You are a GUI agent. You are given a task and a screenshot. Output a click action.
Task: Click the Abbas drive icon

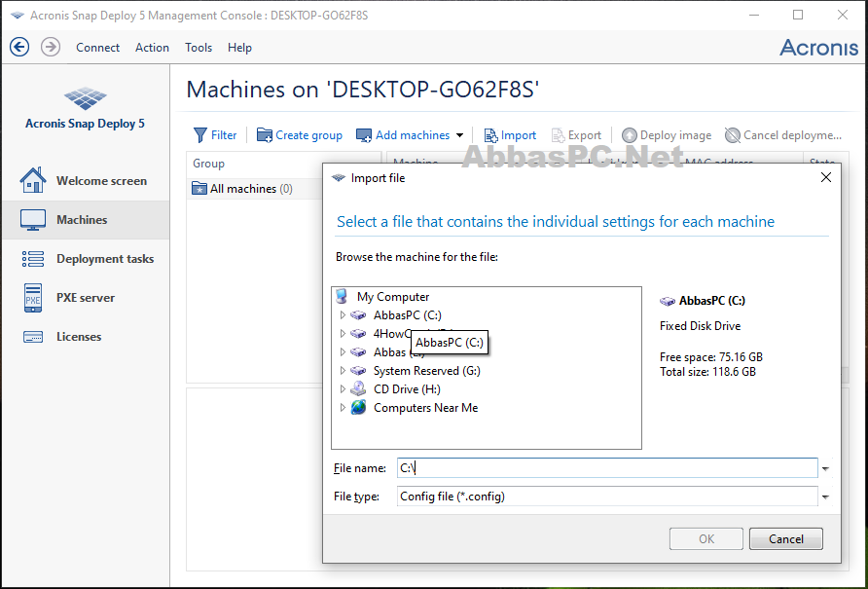(359, 352)
